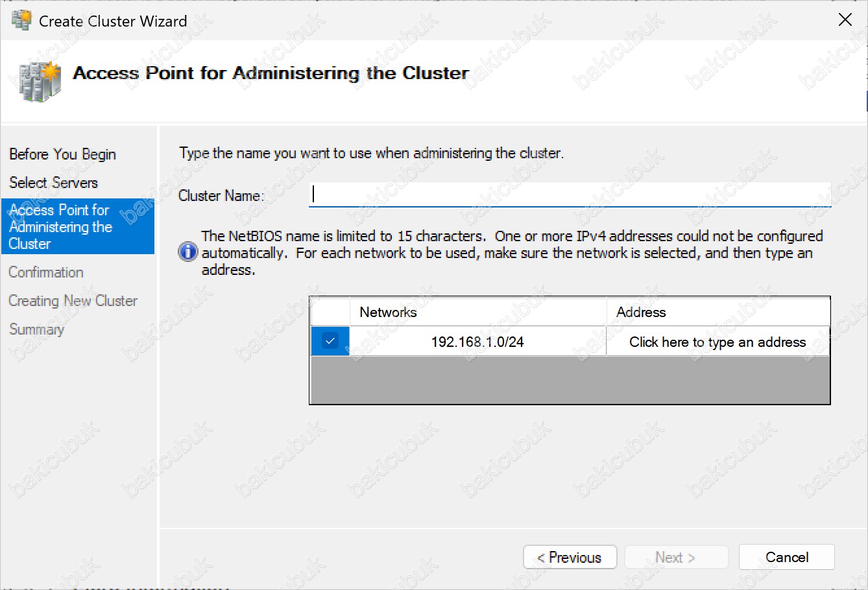
Task: Open the Select Servers step
Action: [x=53, y=183]
